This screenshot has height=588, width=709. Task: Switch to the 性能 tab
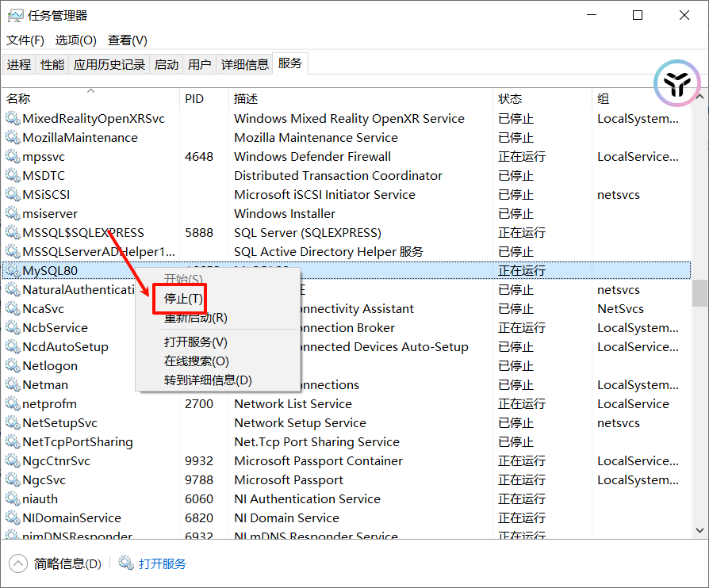52,64
